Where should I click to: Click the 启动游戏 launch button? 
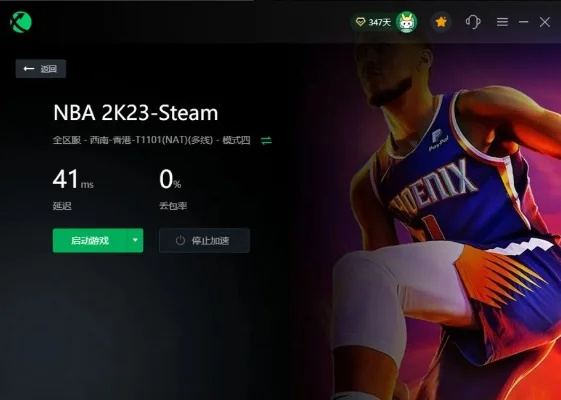(90, 240)
